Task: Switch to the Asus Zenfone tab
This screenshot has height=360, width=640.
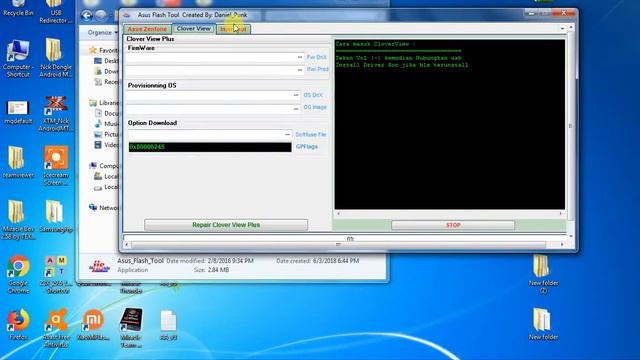Action: [x=147, y=29]
